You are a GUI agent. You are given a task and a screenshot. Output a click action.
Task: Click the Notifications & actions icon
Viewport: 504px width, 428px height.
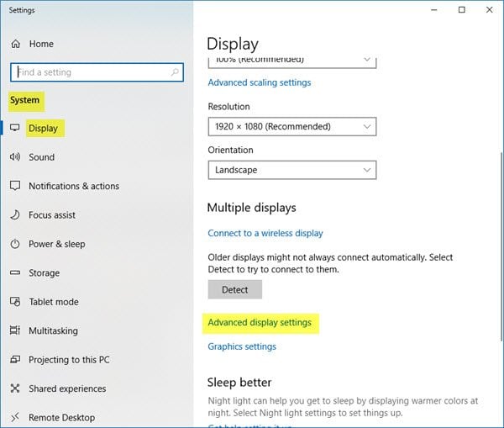pos(15,186)
